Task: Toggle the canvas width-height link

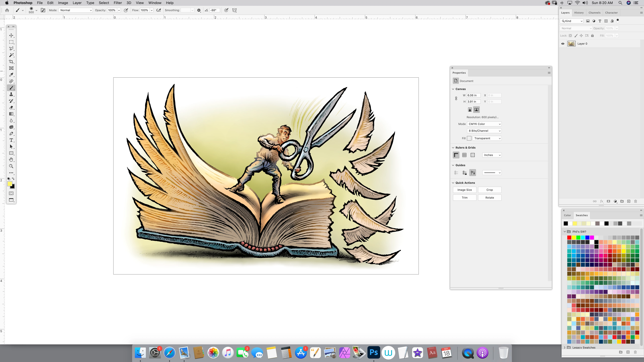Action: [456, 98]
